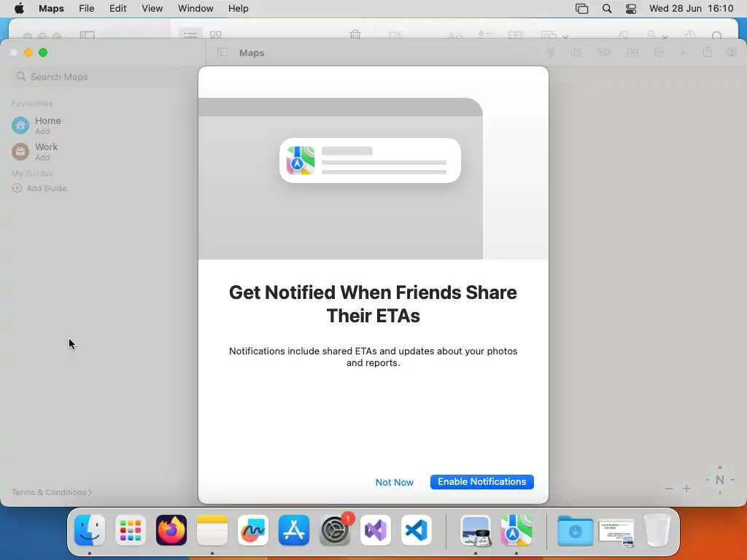The image size is (747, 560).
Task: Click the date and time in menu bar
Action: coord(692,9)
